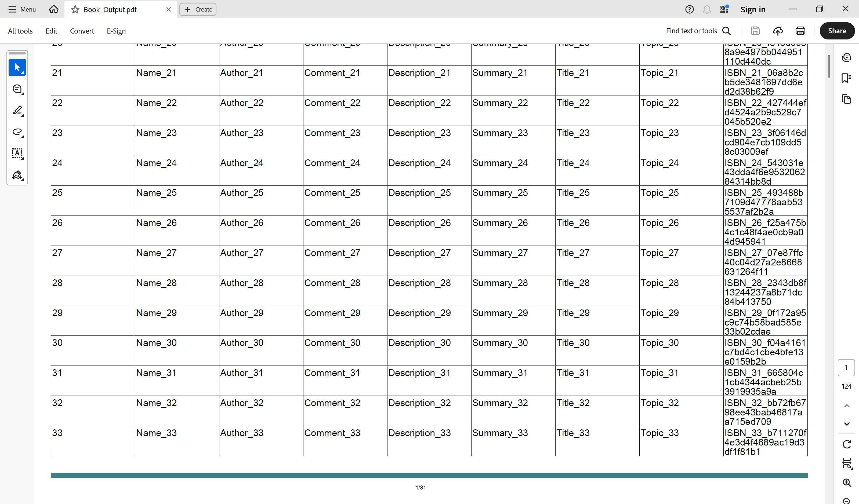Open the Fill & Sign tool
859x504 pixels.
pos(16,175)
